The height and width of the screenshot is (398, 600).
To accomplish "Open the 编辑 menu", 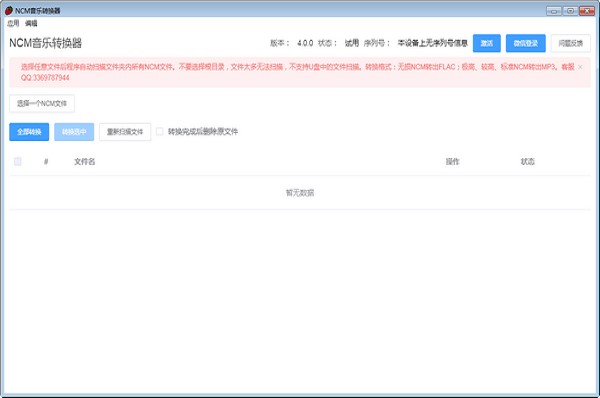I will tap(31, 23).
